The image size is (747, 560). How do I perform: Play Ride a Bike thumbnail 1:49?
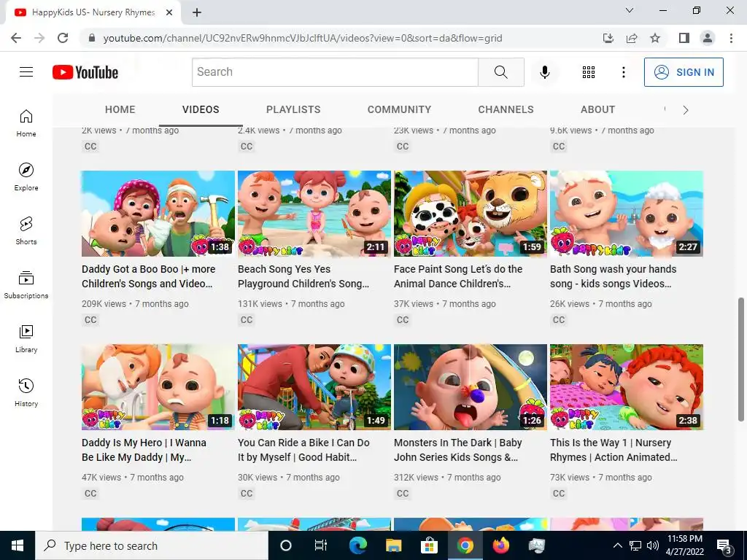[x=314, y=387]
